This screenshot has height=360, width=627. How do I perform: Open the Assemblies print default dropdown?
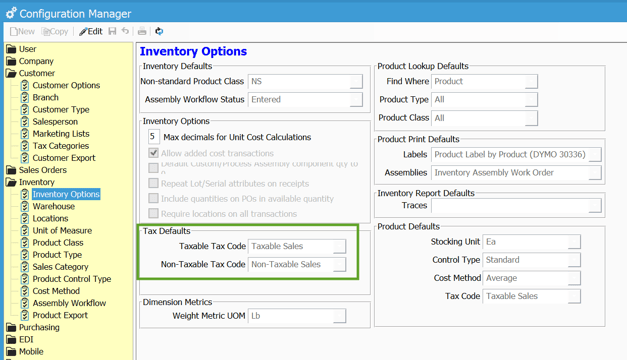coord(595,173)
